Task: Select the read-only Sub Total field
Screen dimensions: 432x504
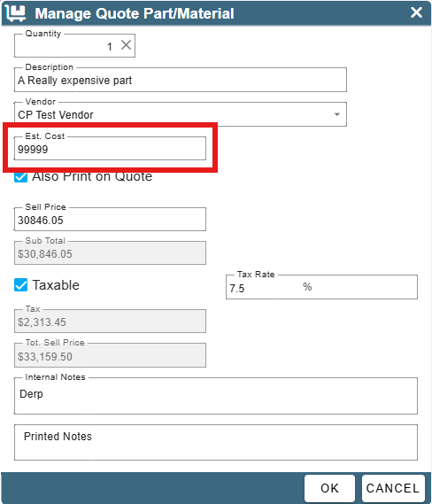Action: coord(110,253)
